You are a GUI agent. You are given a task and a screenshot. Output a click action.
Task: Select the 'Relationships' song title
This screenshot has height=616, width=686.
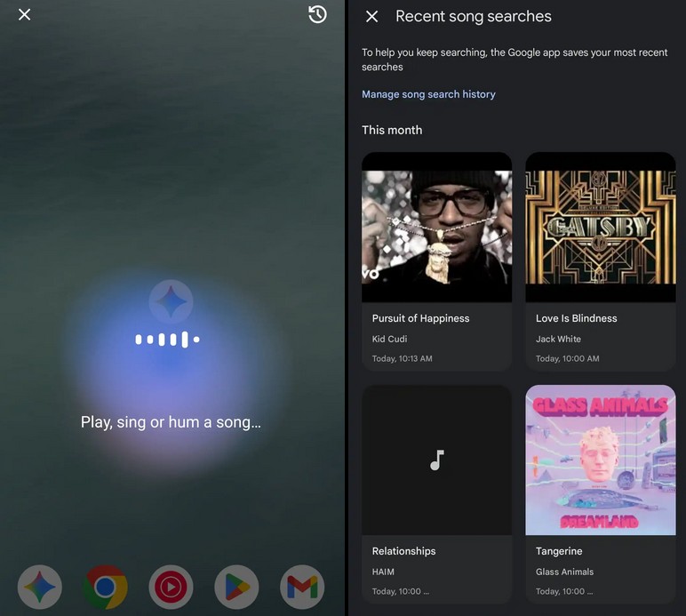click(403, 551)
